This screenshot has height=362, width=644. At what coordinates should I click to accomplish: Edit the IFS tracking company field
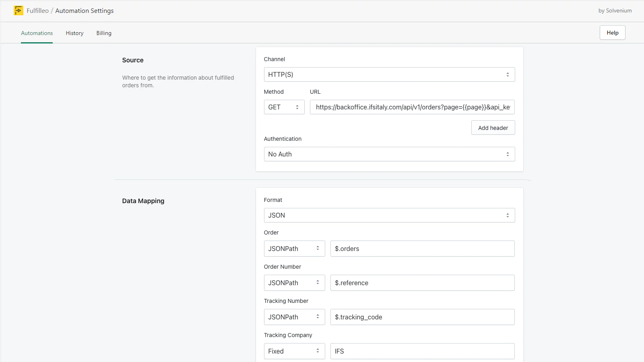click(x=422, y=351)
